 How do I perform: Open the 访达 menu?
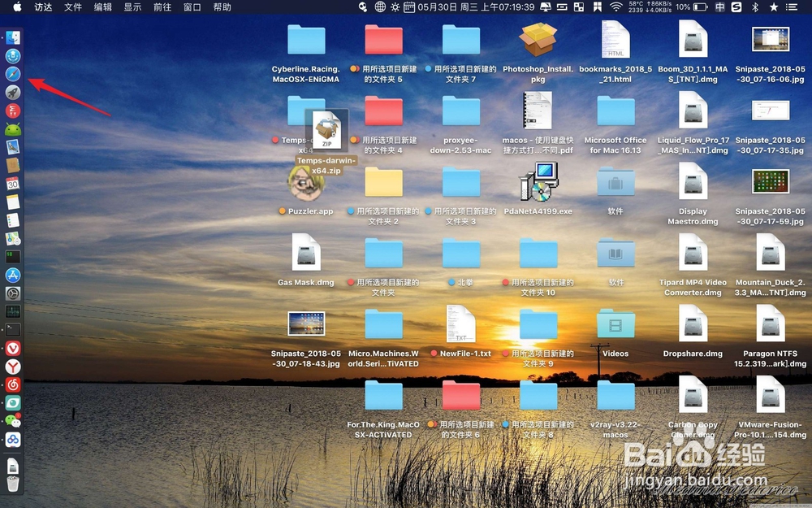coord(43,7)
